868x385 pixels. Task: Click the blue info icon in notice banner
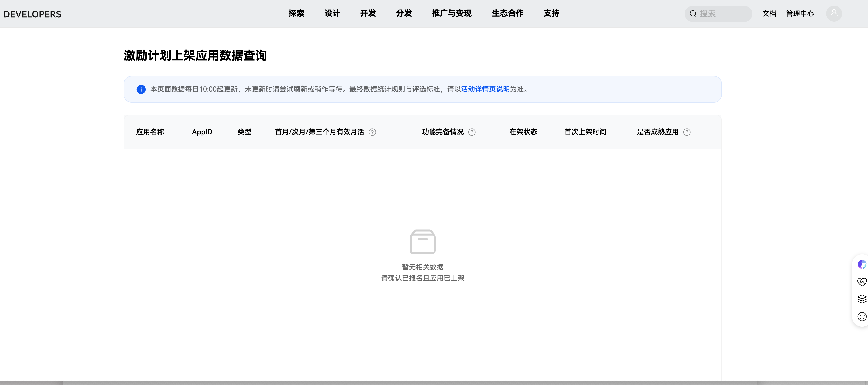coord(141,89)
